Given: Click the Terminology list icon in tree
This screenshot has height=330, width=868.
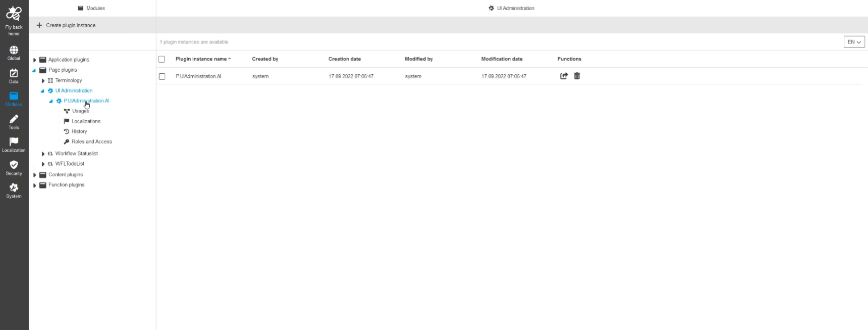Looking at the screenshot, I should 50,80.
